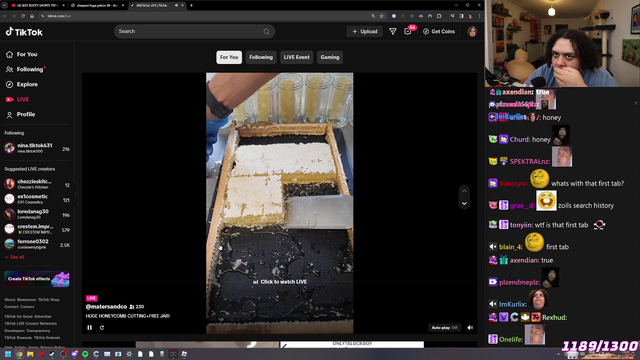Open Spotify from the taskbar
640x360 pixels.
click(x=85, y=354)
